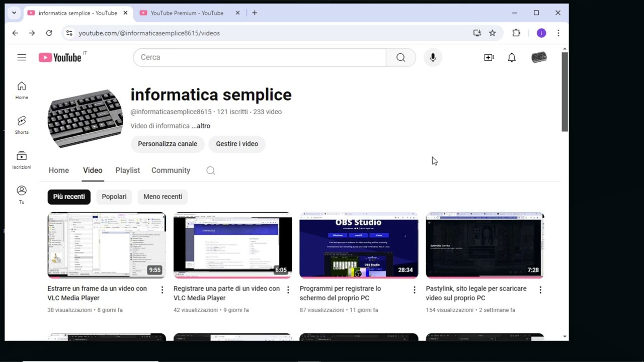Click Gestire i video button

click(237, 144)
